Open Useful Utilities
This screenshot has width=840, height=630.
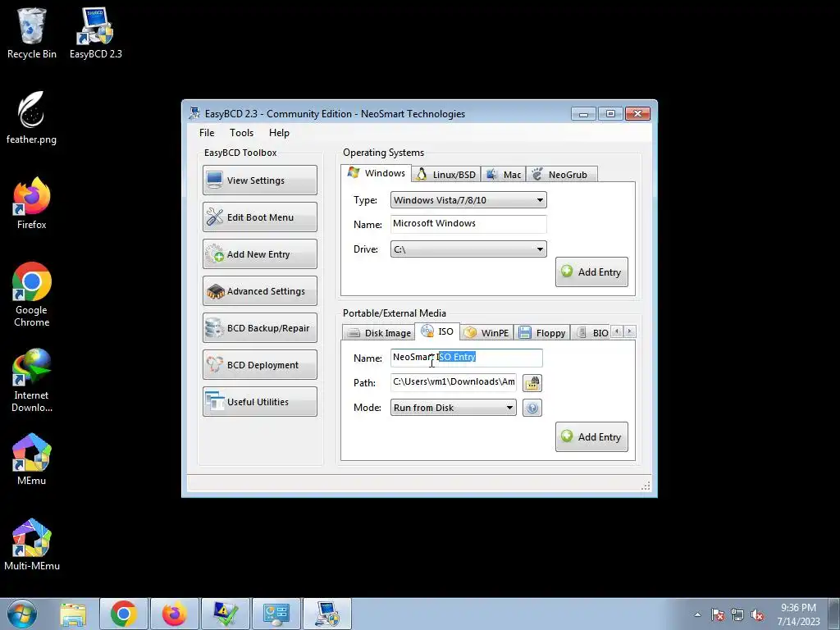coord(260,402)
